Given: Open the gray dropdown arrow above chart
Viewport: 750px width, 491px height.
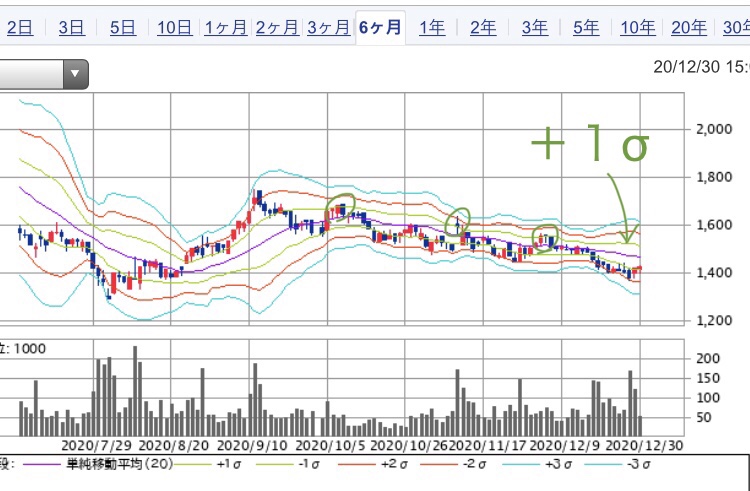Looking at the screenshot, I should click(74, 74).
